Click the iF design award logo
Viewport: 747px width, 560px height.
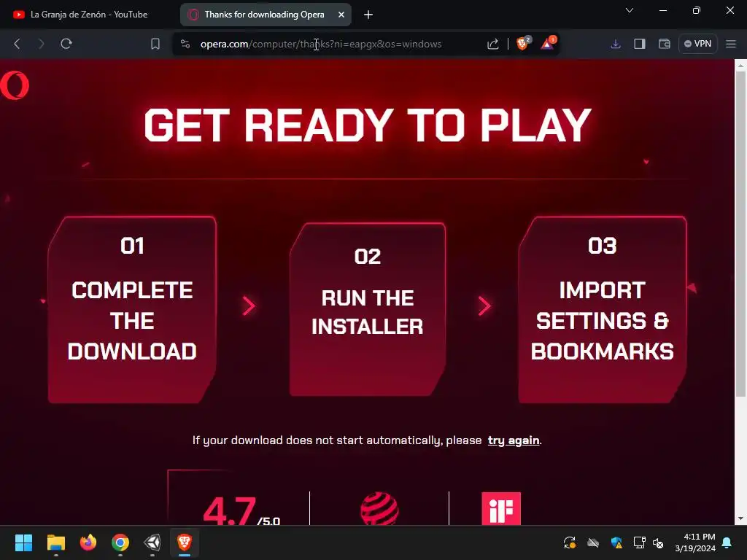pos(501,508)
